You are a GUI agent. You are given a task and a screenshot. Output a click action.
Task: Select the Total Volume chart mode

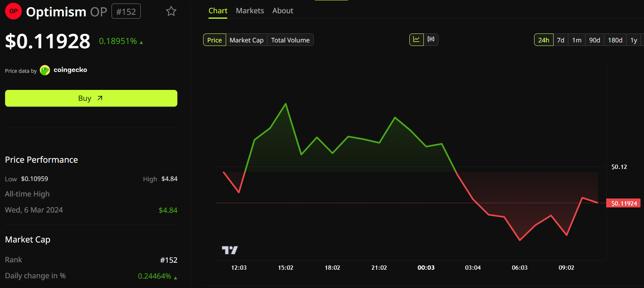[x=290, y=40]
